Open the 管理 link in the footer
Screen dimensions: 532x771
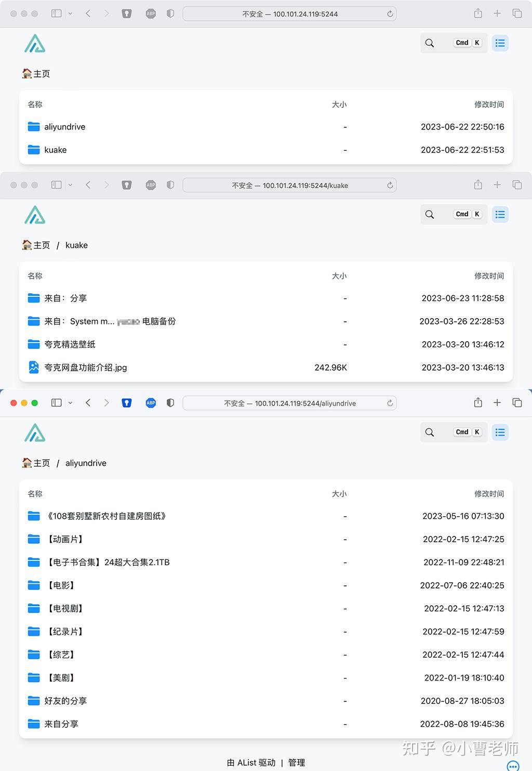point(296,762)
